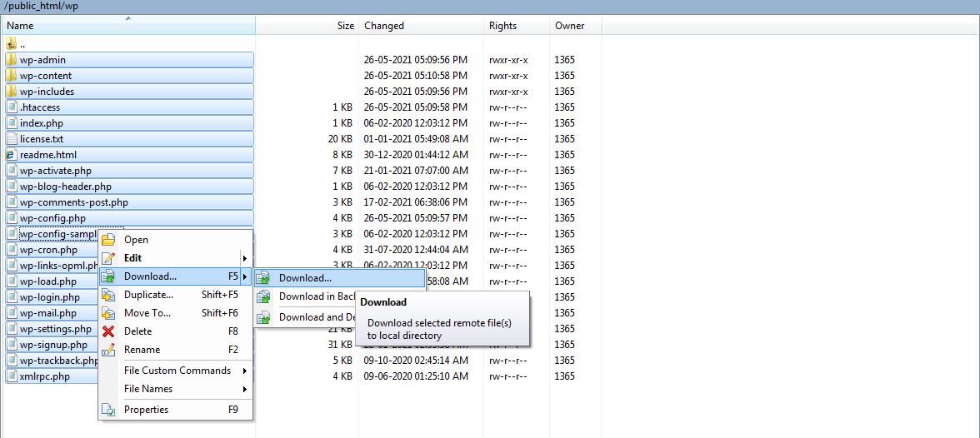Click the wp-comments-post.php file icon

point(12,202)
